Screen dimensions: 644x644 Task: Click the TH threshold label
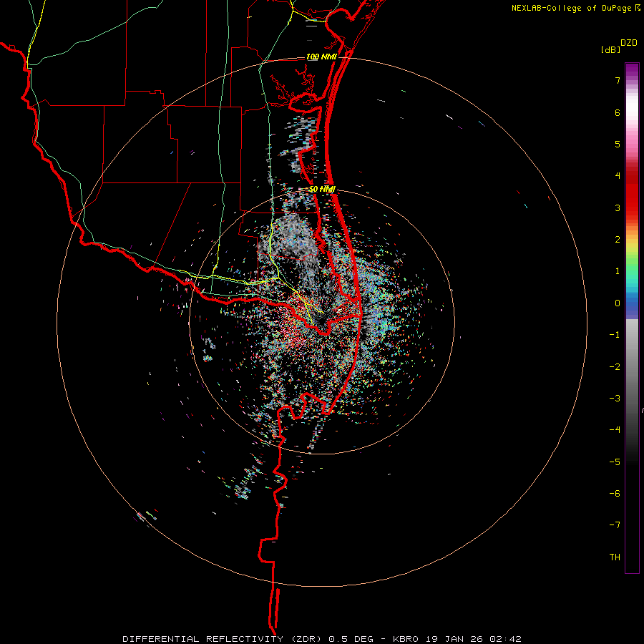(615, 557)
